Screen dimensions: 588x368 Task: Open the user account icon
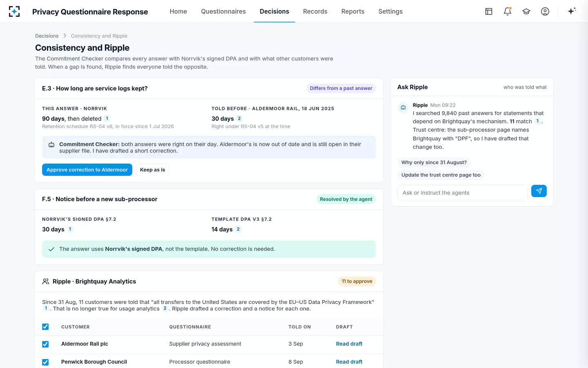[545, 11]
